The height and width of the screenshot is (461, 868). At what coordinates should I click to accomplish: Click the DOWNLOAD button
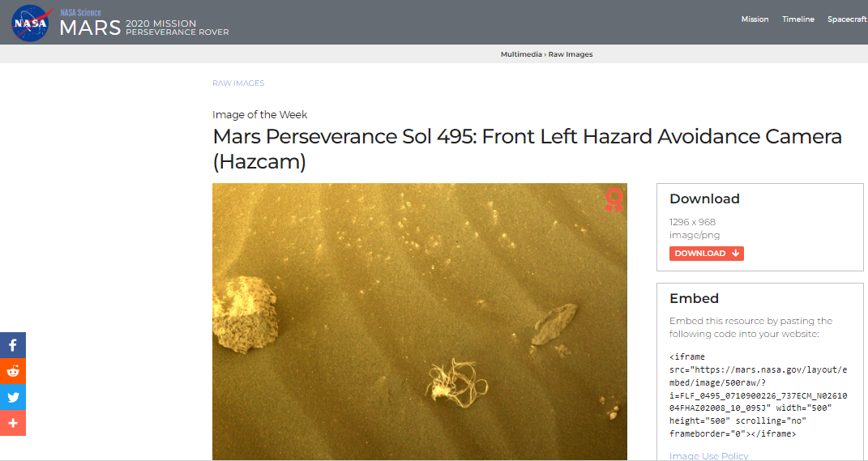click(x=707, y=254)
